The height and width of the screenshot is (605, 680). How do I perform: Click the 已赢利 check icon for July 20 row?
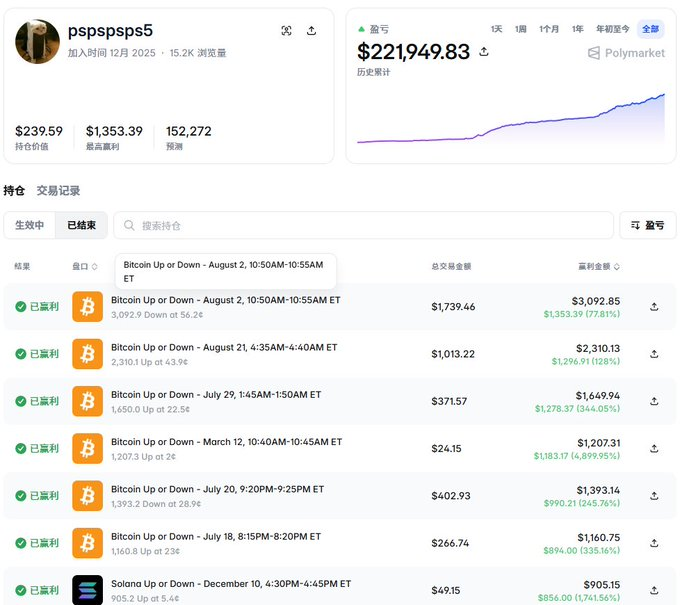click(20, 496)
